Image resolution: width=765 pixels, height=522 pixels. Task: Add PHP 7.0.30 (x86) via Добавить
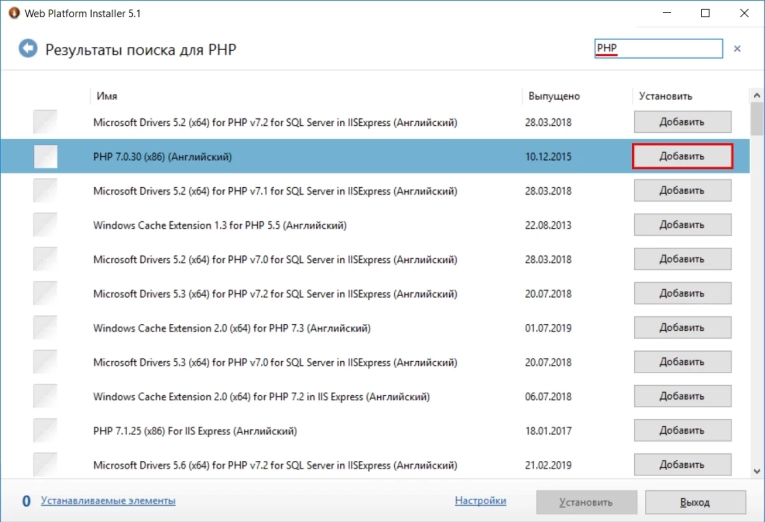(x=683, y=157)
